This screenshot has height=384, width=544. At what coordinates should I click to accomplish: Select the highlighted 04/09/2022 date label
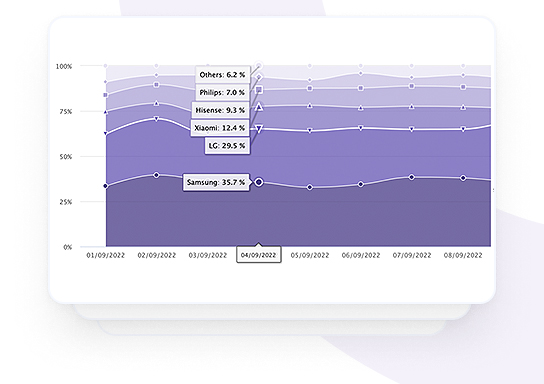259,255
